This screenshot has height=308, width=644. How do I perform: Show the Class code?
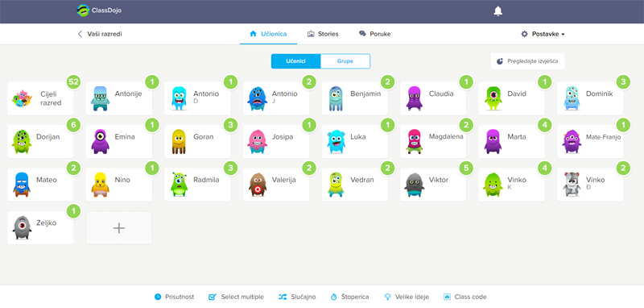[x=465, y=297]
